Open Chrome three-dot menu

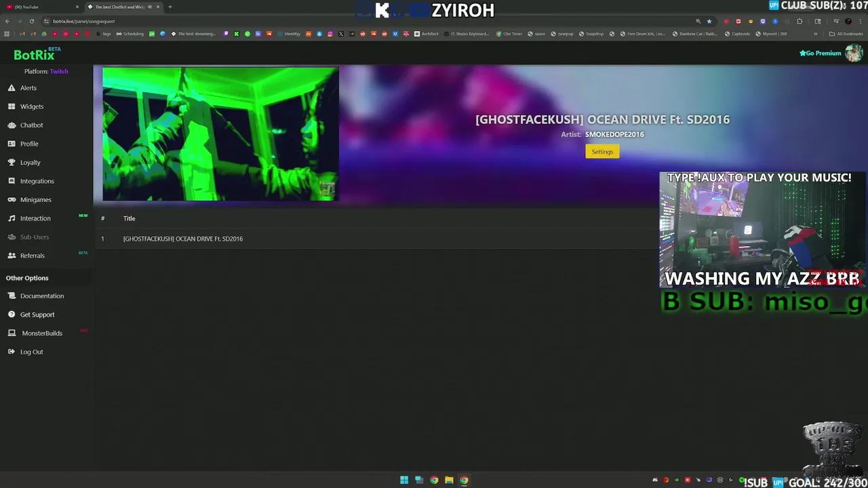coord(860,21)
